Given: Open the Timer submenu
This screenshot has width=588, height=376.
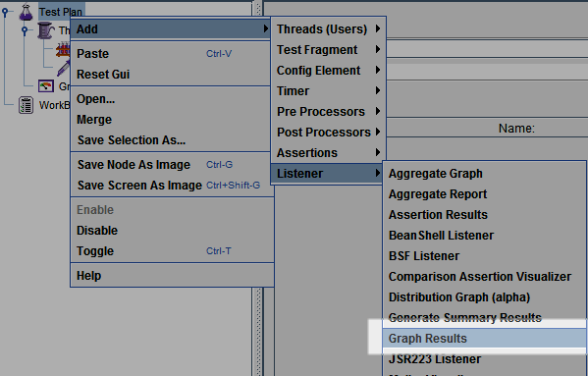Looking at the screenshot, I should (x=328, y=90).
